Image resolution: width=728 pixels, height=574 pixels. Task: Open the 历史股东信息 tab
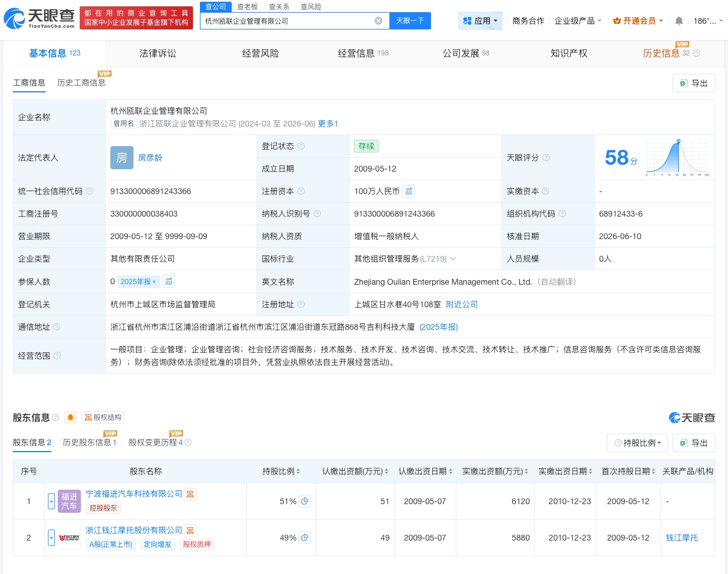90,442
